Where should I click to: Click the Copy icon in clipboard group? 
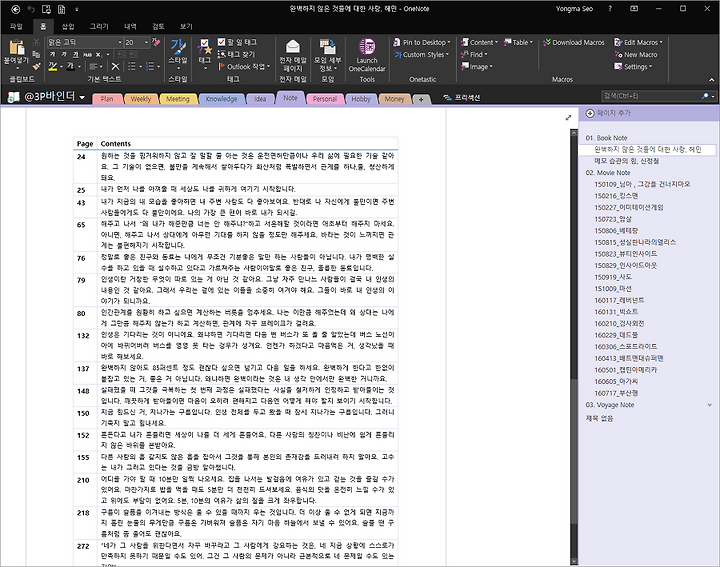tap(37, 54)
